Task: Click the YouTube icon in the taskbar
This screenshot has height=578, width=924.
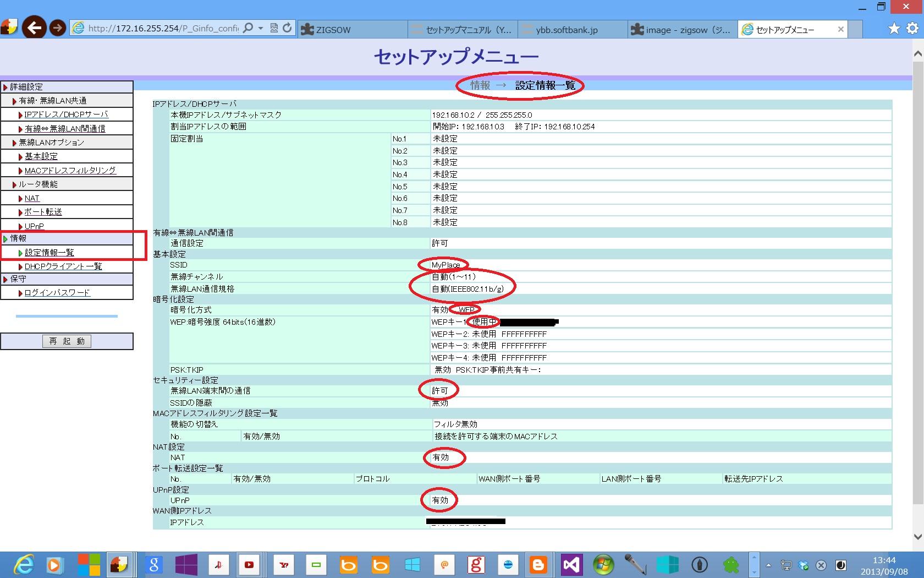Action: pos(249,565)
